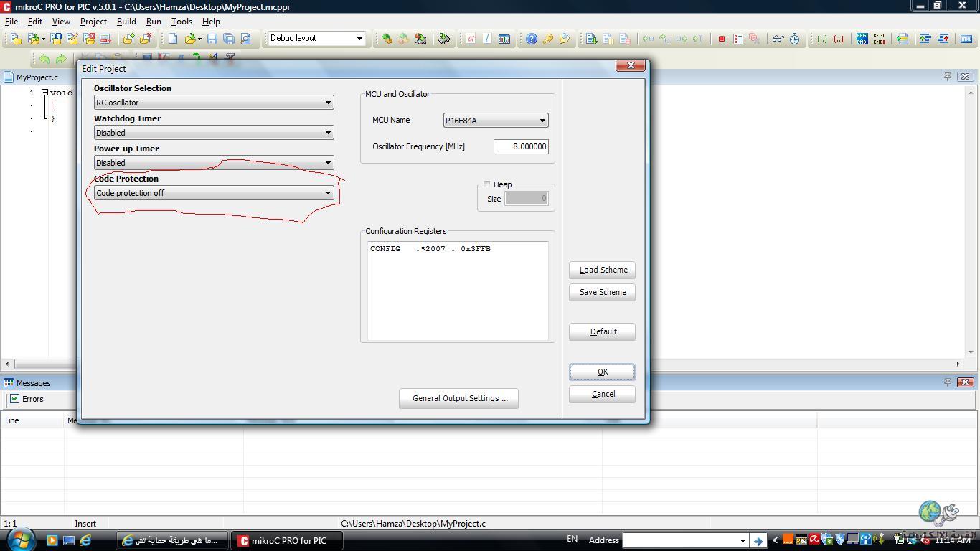Screen dimensions: 980x551
Task: Click the Save file floppy icon
Action: coord(212,39)
